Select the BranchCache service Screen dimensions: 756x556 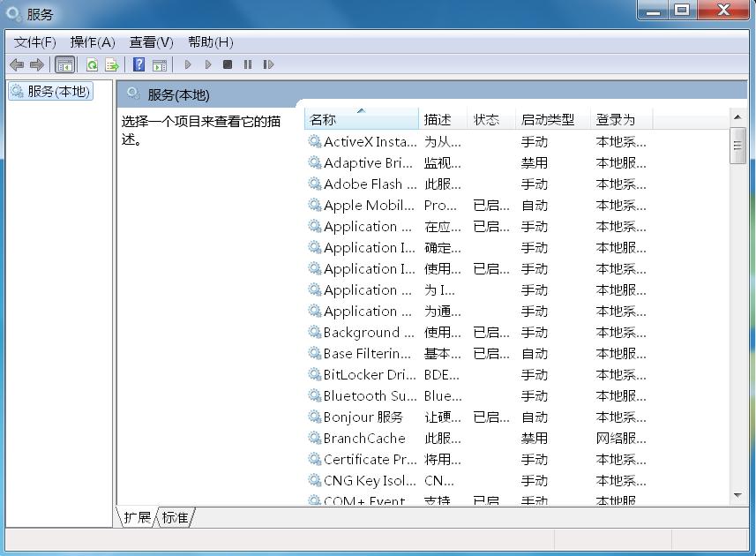364,439
